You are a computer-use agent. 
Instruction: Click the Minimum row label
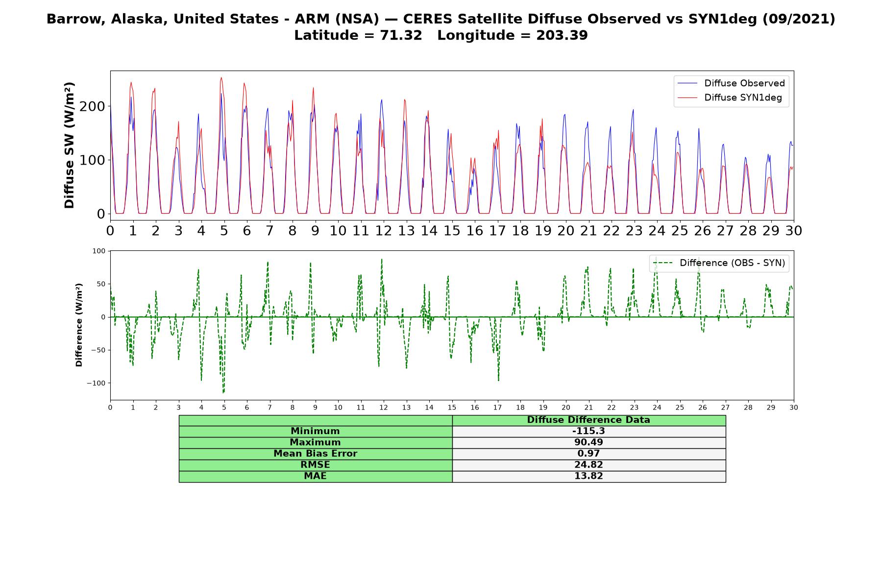[315, 431]
